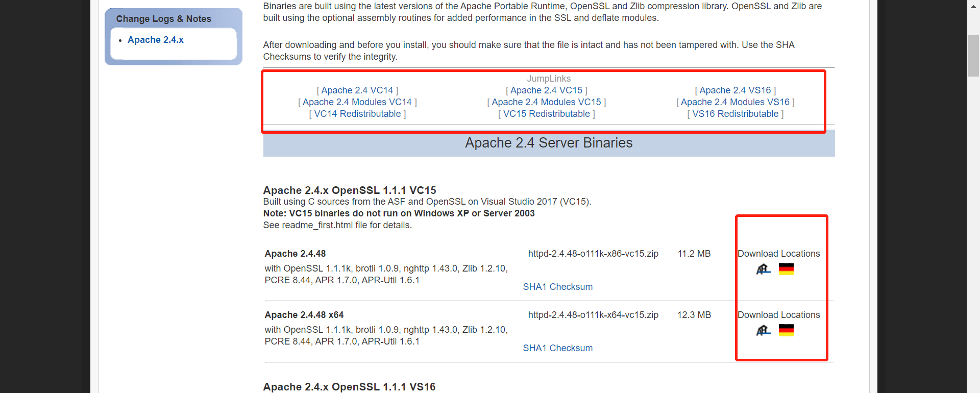The height and width of the screenshot is (393, 980).
Task: Click filename httpd-2.4.48-o111k-x64-vc15.zip
Action: point(593,315)
